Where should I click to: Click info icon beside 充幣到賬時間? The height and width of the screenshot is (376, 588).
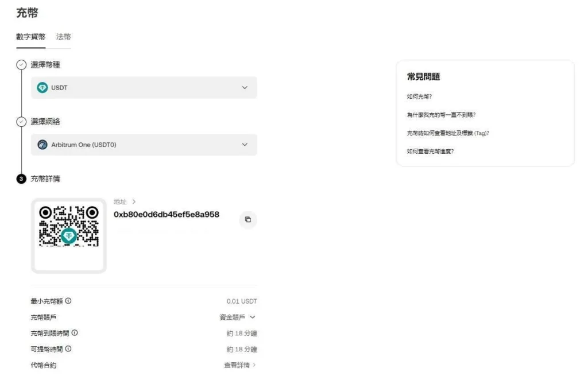click(x=75, y=332)
